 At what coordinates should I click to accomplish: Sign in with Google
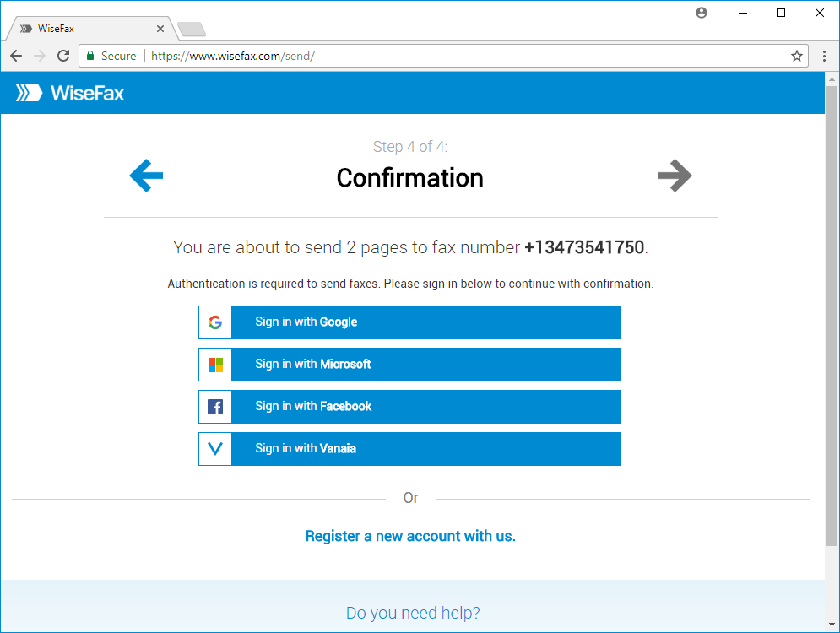pos(409,322)
